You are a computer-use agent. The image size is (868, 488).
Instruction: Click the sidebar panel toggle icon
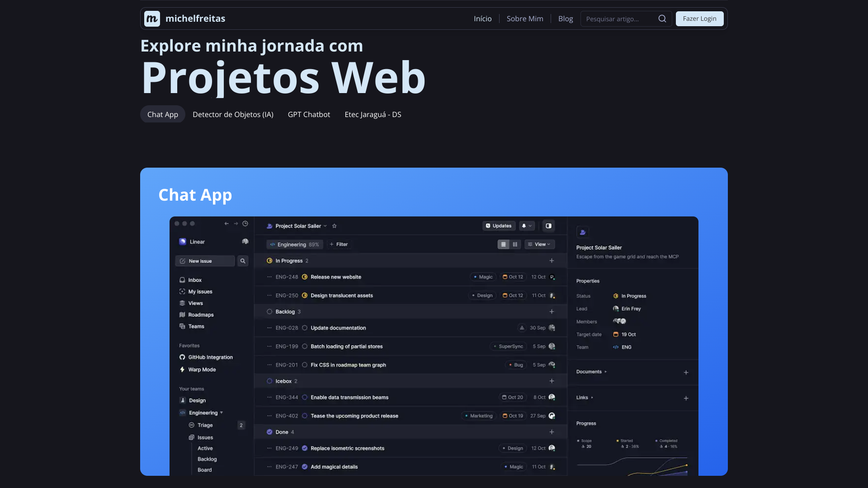548,226
